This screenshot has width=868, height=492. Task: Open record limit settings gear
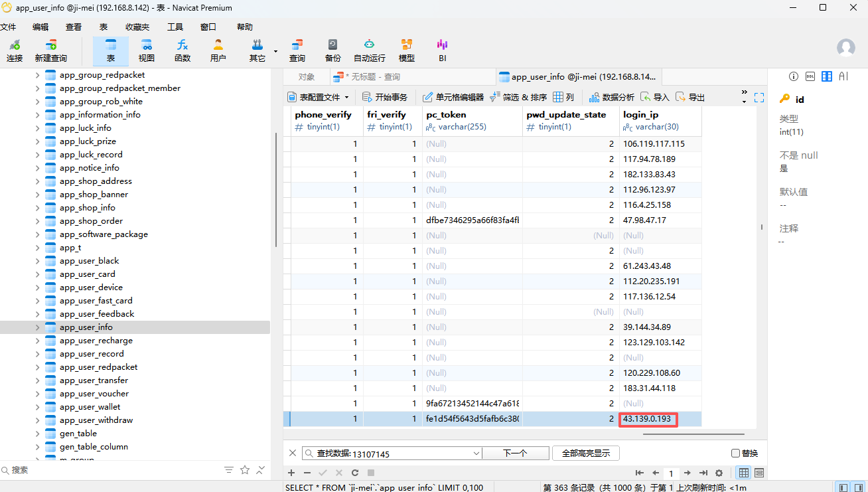[x=719, y=473]
